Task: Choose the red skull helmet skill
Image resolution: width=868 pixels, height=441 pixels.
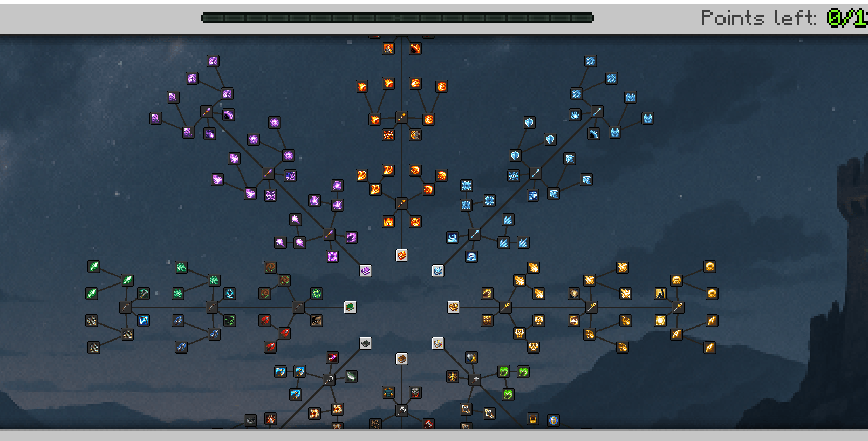Action: (x=415, y=392)
